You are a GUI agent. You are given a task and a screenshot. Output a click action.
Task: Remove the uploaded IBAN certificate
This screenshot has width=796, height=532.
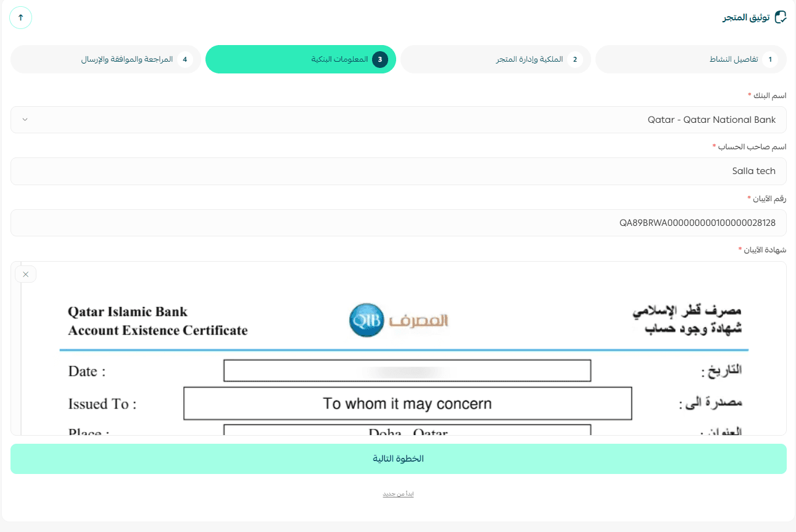[25, 274]
